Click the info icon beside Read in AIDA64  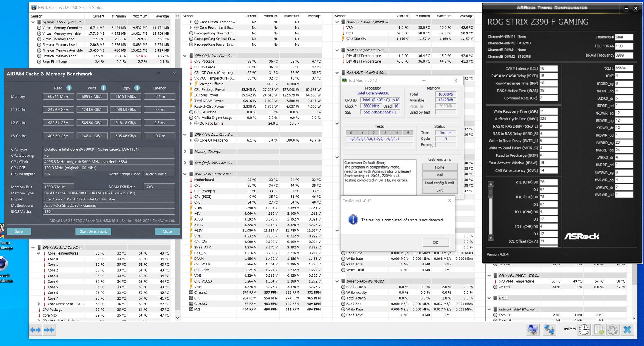point(69,88)
